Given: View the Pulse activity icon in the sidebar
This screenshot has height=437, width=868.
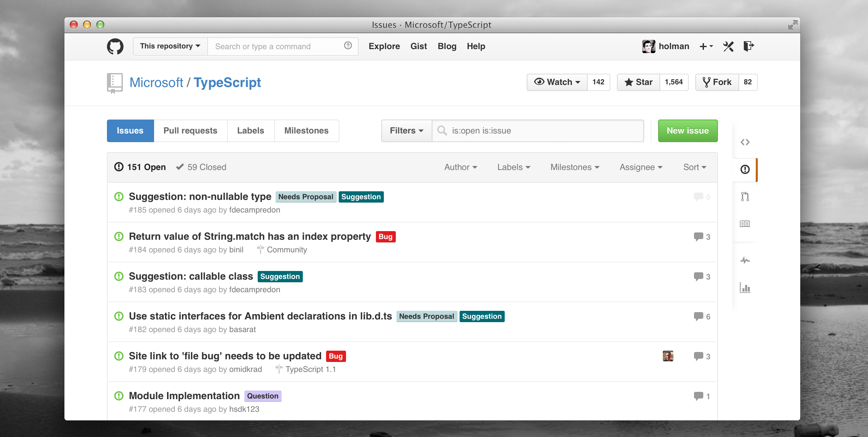Looking at the screenshot, I should tap(745, 260).
